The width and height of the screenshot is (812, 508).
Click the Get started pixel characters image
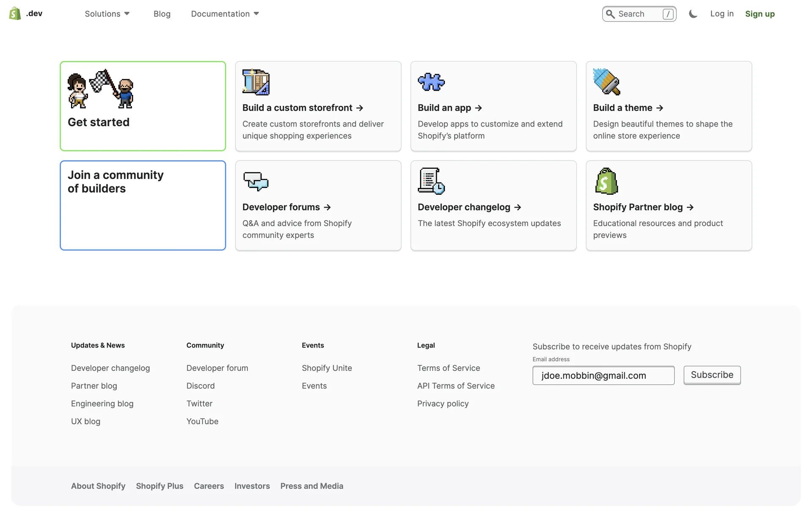coord(101,89)
